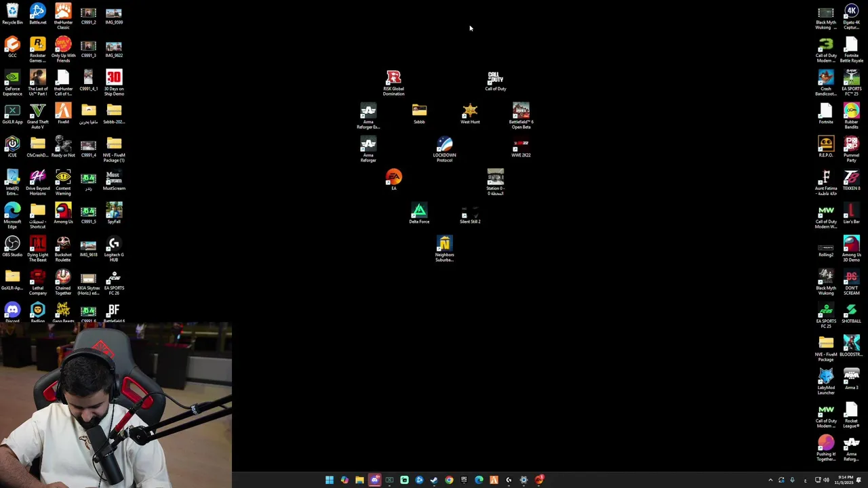Select the Pushing It Together desktop icon

click(x=826, y=449)
